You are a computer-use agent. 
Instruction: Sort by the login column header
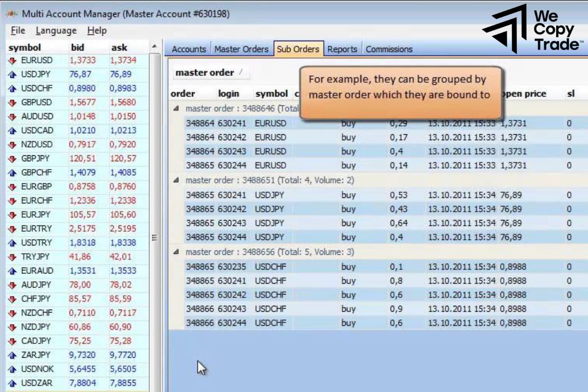pos(228,94)
